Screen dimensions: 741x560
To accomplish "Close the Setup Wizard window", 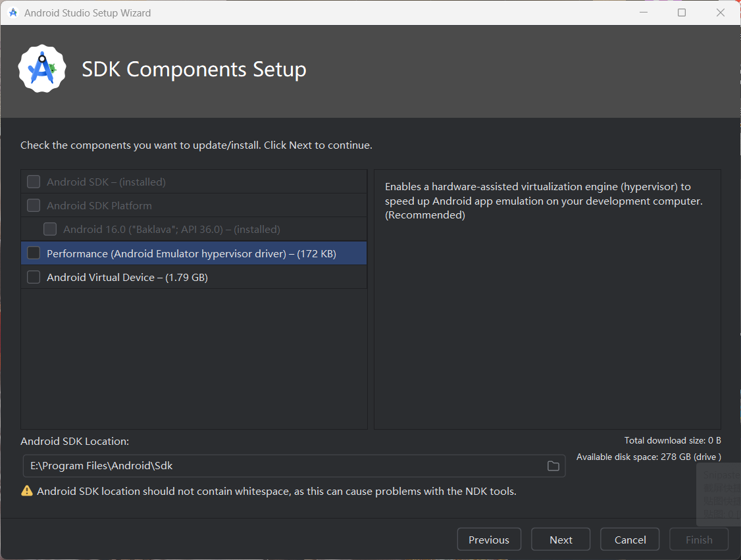I will (721, 13).
